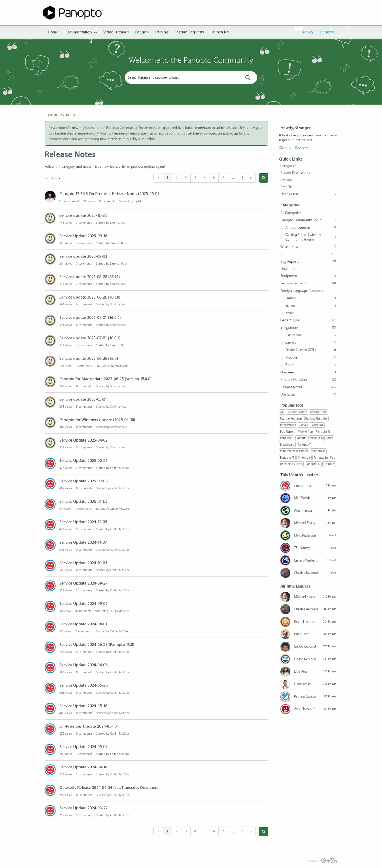The image size is (382, 868).
Task: Focus the search forums and documentation field
Action: click(185, 77)
